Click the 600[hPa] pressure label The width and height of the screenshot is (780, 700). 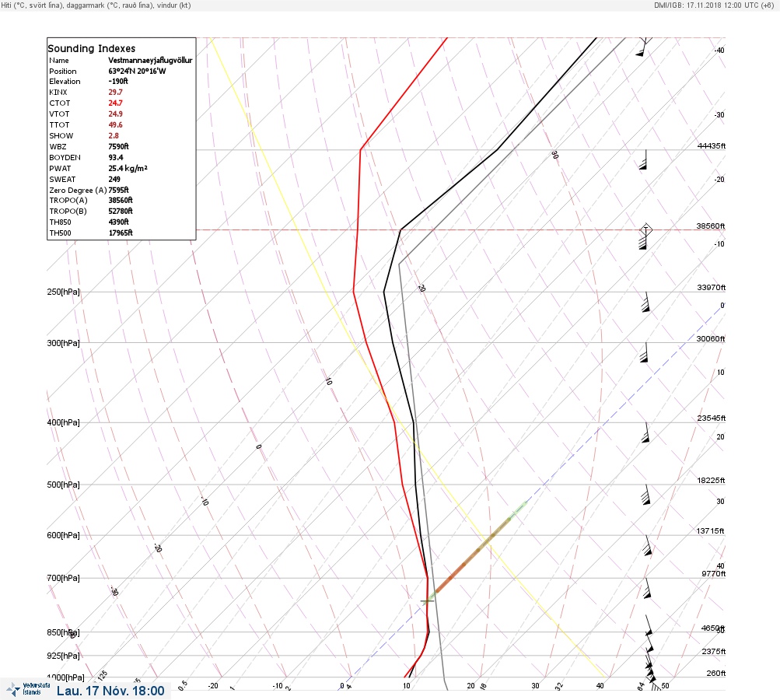point(63,535)
